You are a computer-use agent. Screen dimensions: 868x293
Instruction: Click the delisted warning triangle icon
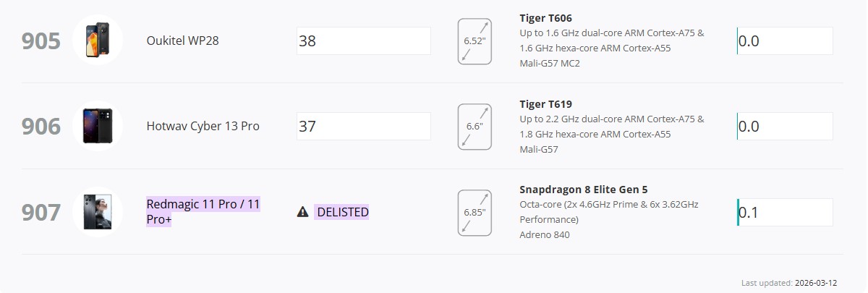pyautogui.click(x=303, y=212)
